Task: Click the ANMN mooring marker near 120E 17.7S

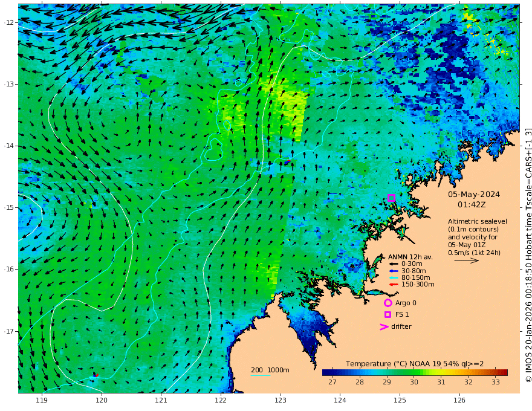Action: (96, 375)
